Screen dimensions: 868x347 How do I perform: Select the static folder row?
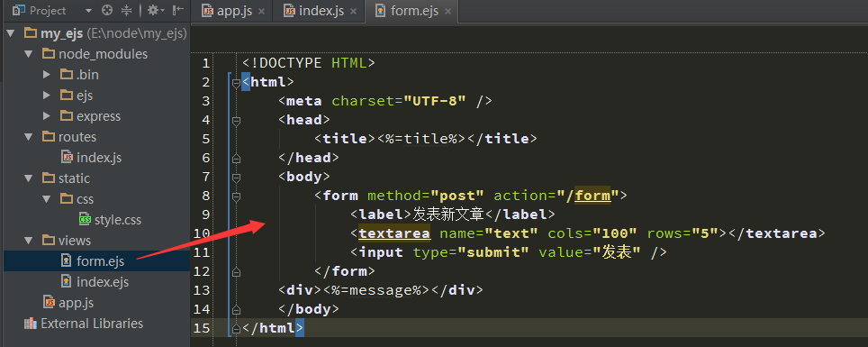(x=97, y=178)
